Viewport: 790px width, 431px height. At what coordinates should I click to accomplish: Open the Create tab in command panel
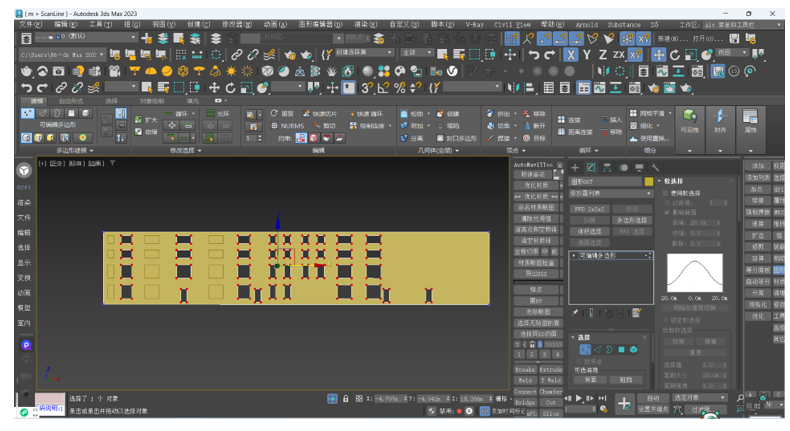pyautogui.click(x=576, y=168)
